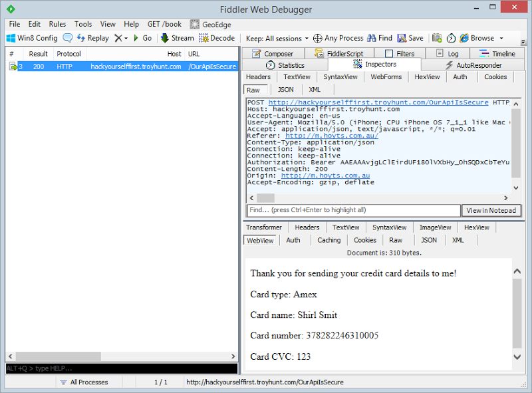Click the WebView scroll up arrow
The image size is (532, 393).
tap(517, 271)
